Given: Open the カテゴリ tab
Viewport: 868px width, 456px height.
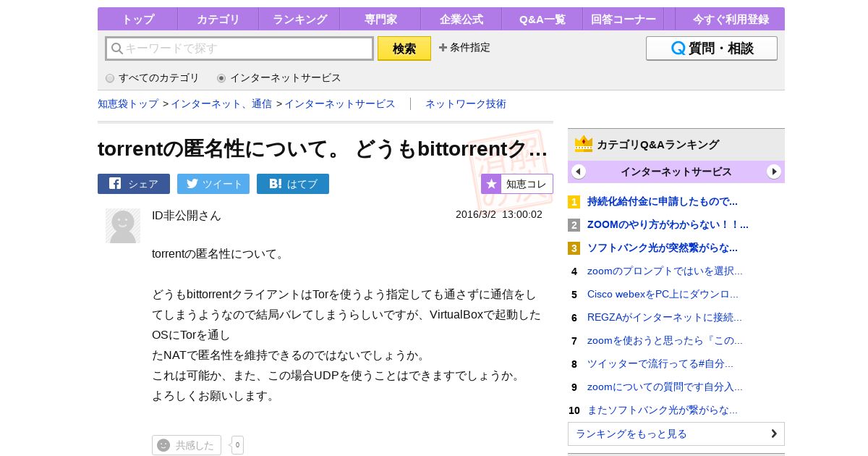Looking at the screenshot, I should click(218, 20).
